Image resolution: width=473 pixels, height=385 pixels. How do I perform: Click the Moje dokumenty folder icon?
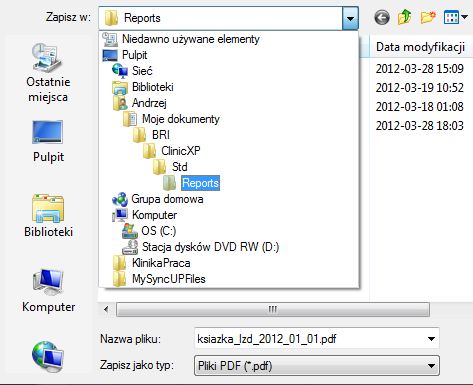(x=130, y=119)
